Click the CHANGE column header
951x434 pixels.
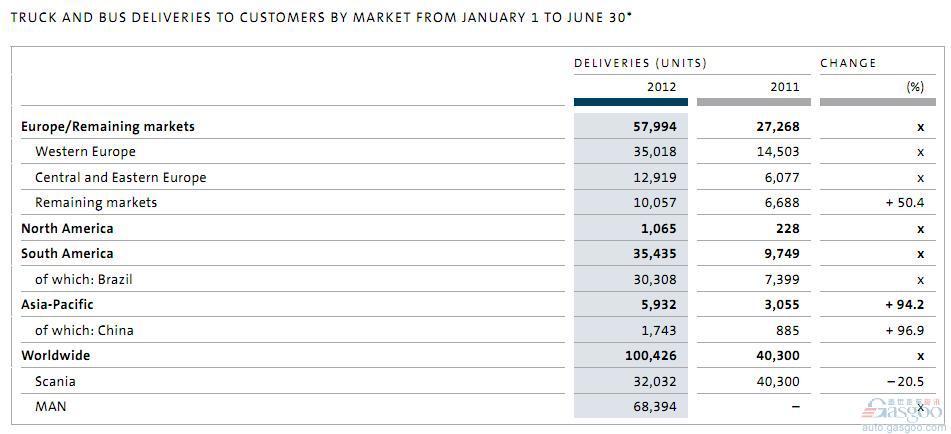(x=849, y=63)
